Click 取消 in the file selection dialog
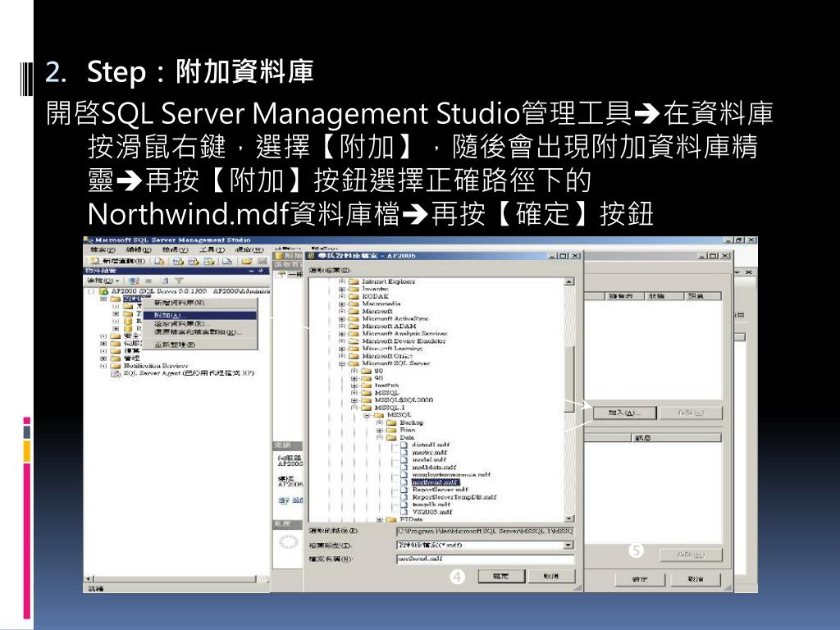 click(551, 576)
